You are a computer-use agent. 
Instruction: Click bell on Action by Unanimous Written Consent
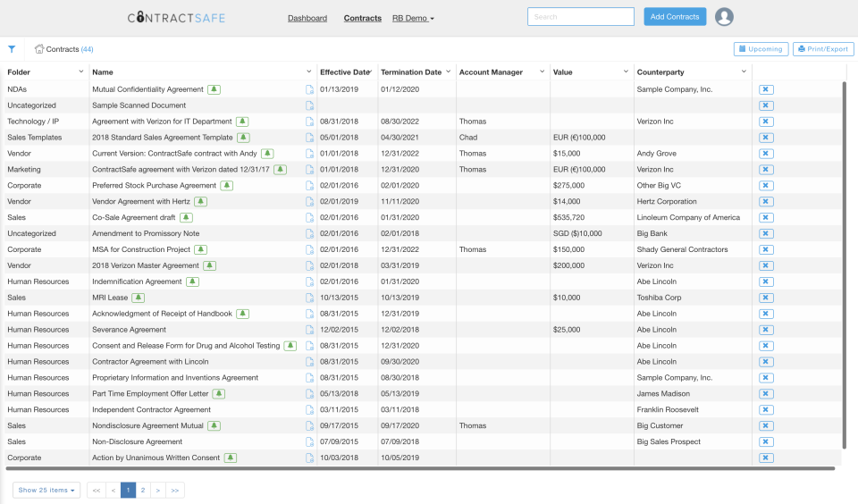coord(231,458)
